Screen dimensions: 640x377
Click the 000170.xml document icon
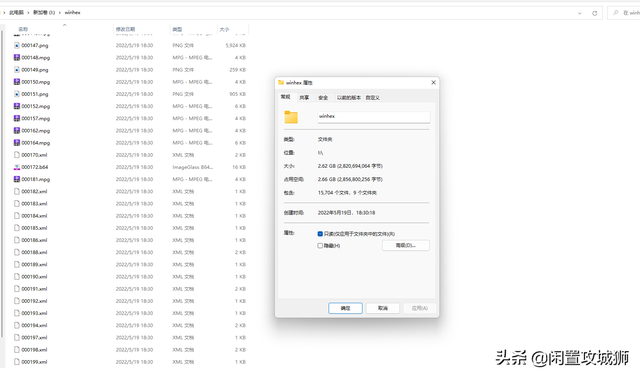click(x=17, y=155)
